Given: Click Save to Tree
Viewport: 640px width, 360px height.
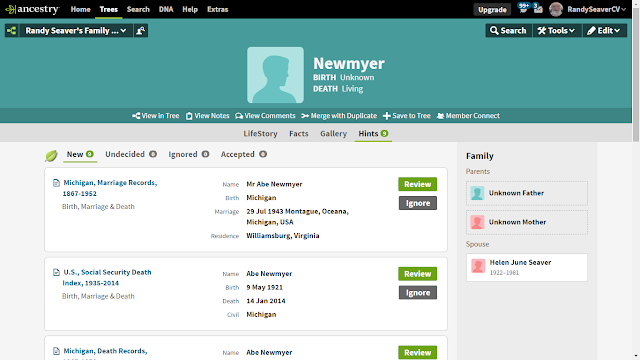Looking at the screenshot, I should tap(407, 116).
